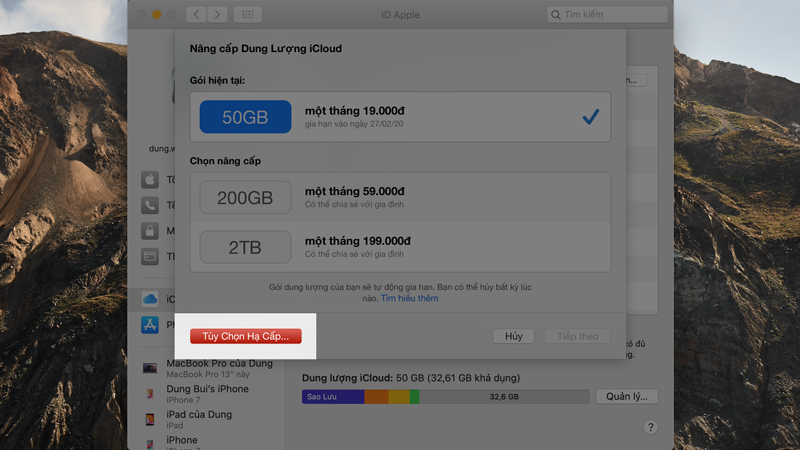Open the Tìm hiểu thêm link
This screenshot has height=450, width=800.
coord(409,298)
